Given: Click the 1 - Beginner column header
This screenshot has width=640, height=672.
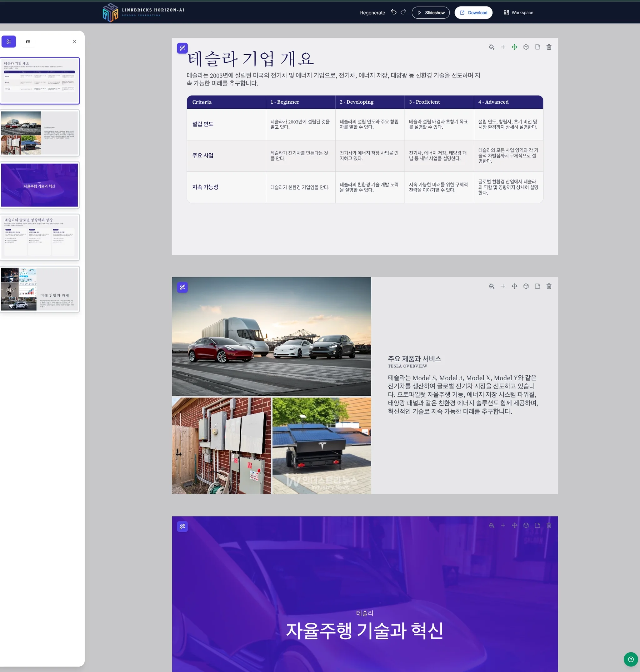Looking at the screenshot, I should click(285, 102).
